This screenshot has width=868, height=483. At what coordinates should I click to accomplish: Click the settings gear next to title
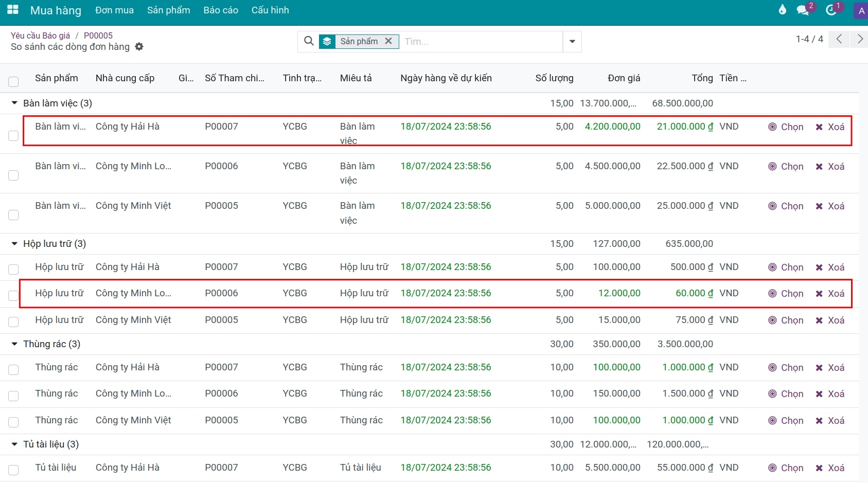click(139, 47)
